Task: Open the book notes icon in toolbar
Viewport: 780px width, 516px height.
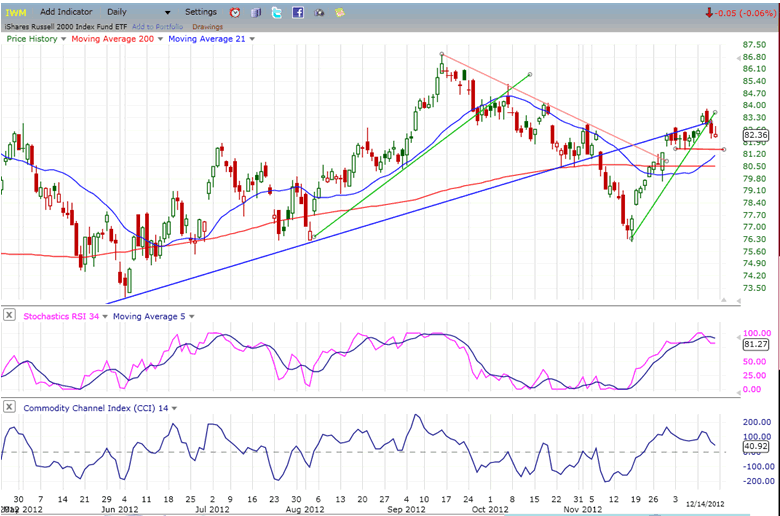Action: [255, 12]
